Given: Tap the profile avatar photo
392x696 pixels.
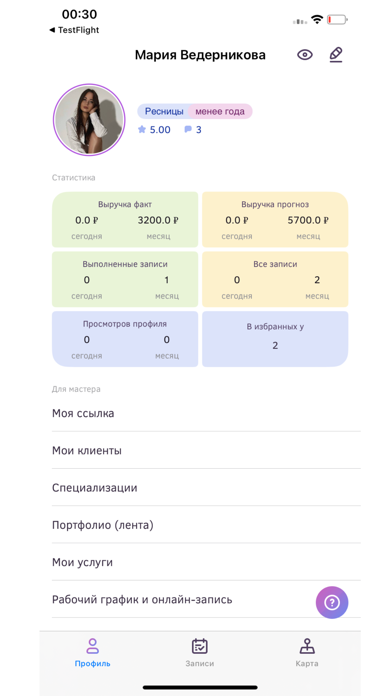Looking at the screenshot, I should click(x=89, y=119).
